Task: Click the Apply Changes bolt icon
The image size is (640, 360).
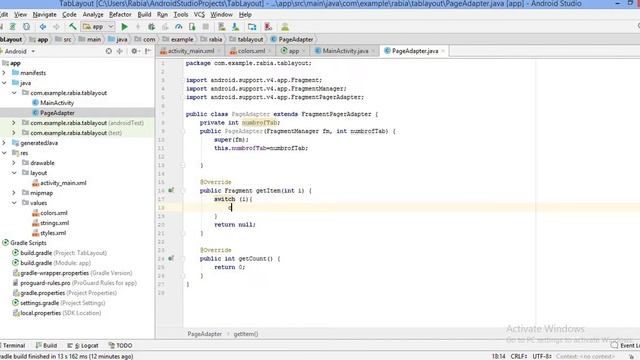Action: (138, 27)
